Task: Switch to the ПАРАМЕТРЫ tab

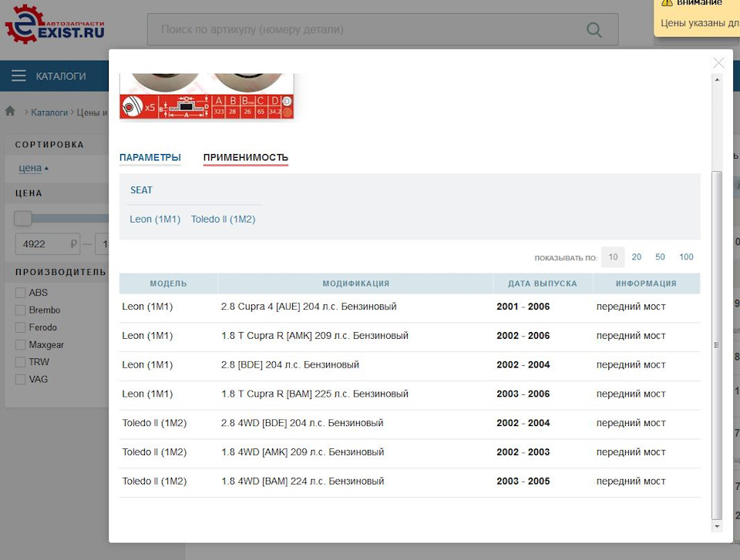Action: pos(150,158)
